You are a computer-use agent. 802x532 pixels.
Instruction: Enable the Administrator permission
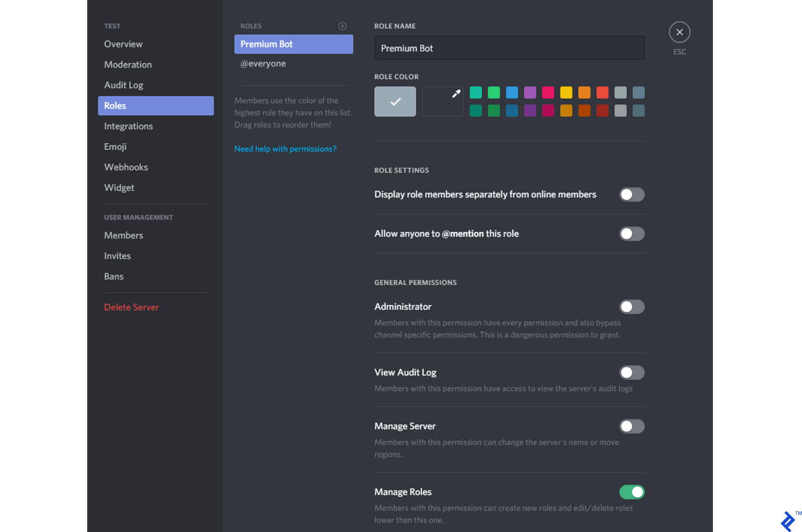[632, 307]
